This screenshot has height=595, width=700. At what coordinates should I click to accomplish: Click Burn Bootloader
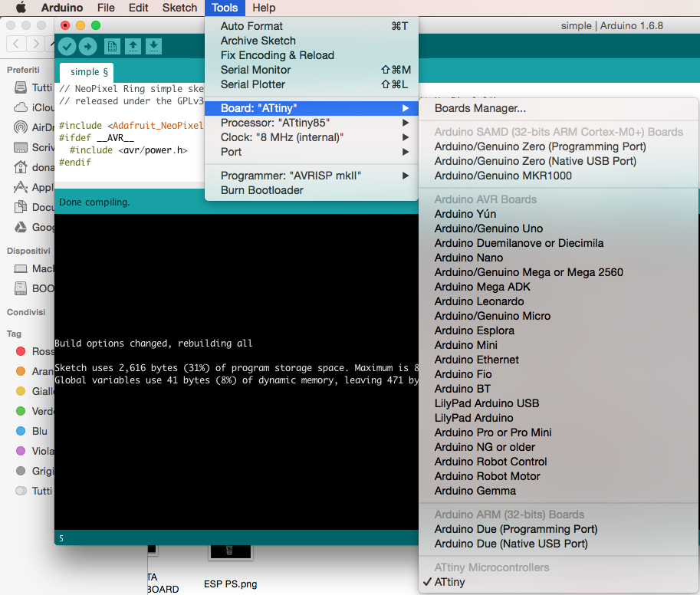coord(311,190)
